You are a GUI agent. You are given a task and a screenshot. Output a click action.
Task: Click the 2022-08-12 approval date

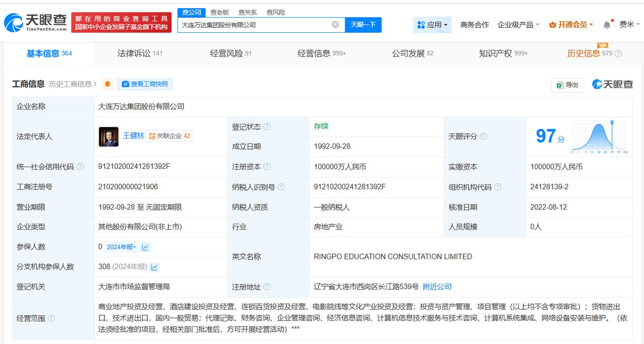pyautogui.click(x=548, y=207)
